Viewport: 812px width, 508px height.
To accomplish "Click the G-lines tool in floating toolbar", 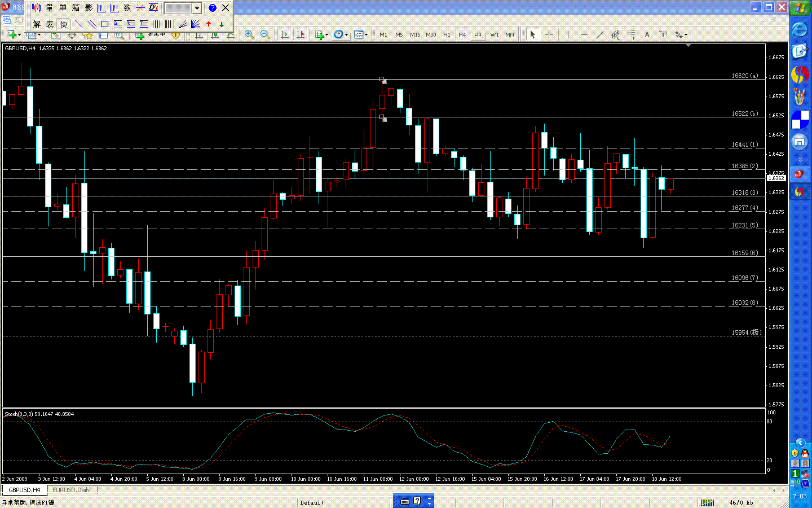I will 117,24.
